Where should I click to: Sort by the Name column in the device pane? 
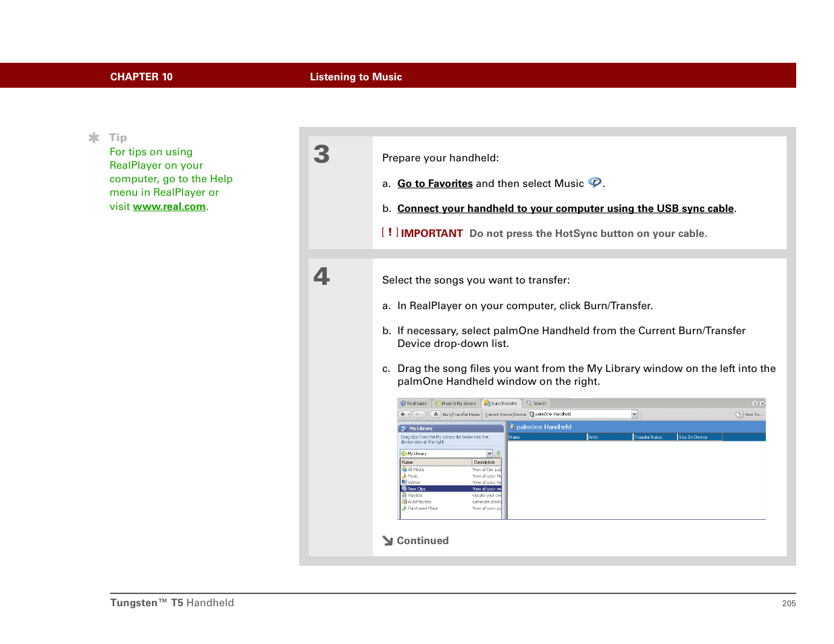(x=548, y=437)
